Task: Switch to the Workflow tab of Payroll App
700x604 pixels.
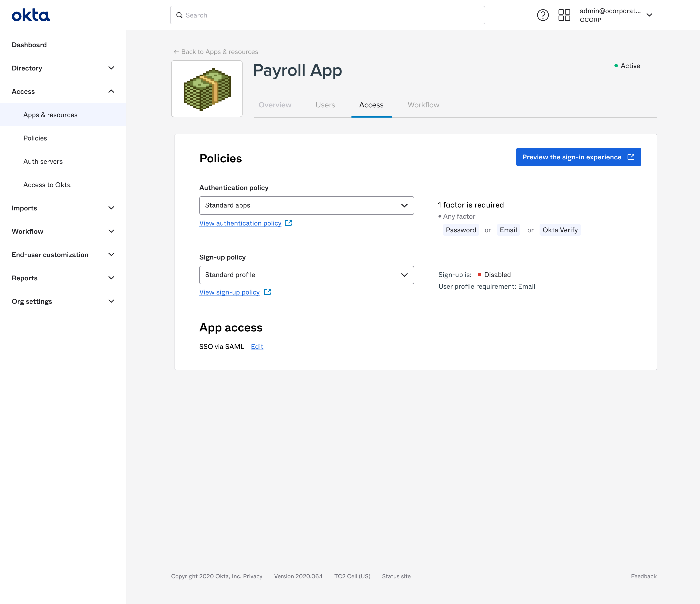Action: [423, 105]
